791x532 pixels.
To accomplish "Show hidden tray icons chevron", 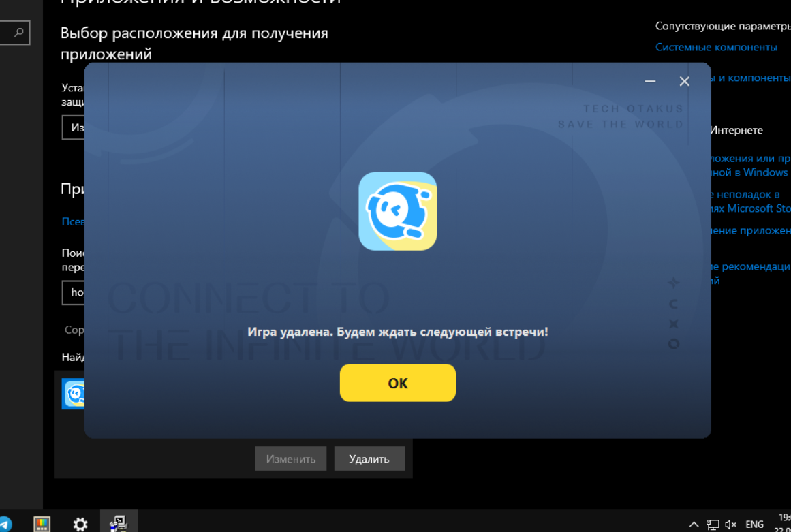I will (694, 525).
